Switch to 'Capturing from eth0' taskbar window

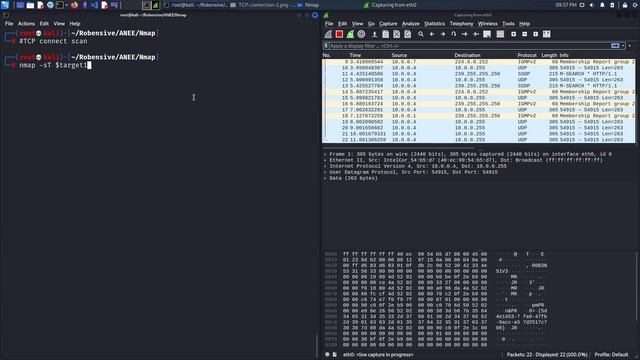(x=390, y=5)
